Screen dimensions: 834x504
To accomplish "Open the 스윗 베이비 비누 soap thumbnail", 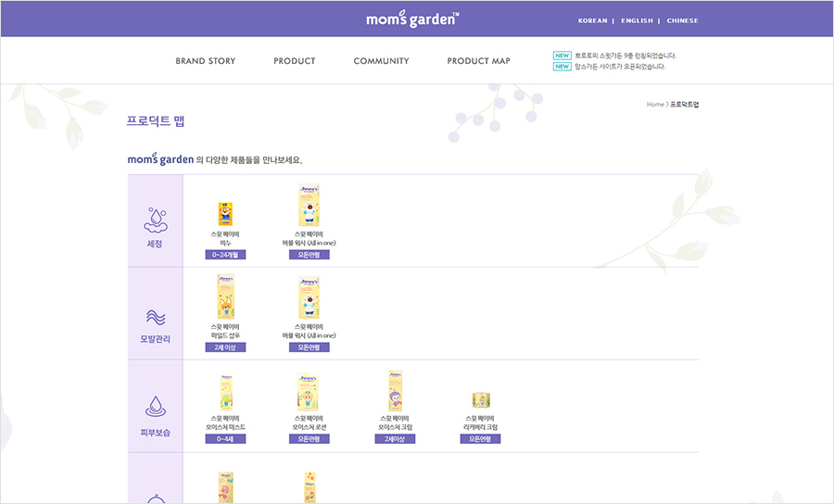I will point(225,214).
